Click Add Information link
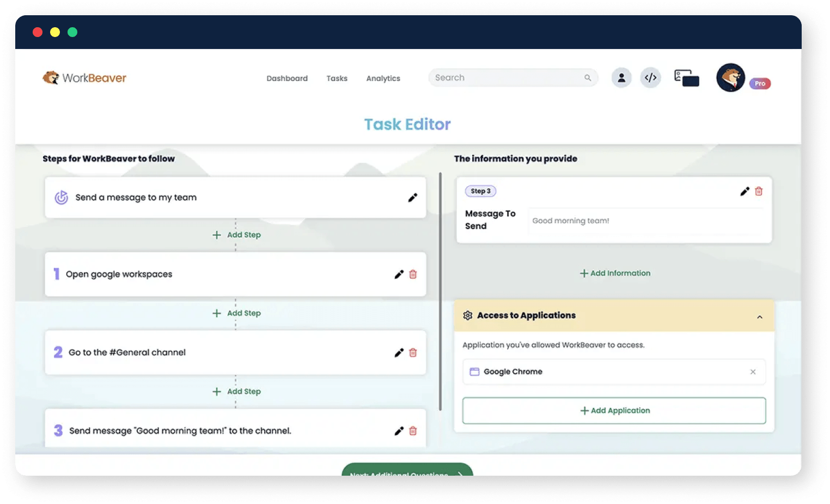The image size is (830, 504). pos(615,273)
